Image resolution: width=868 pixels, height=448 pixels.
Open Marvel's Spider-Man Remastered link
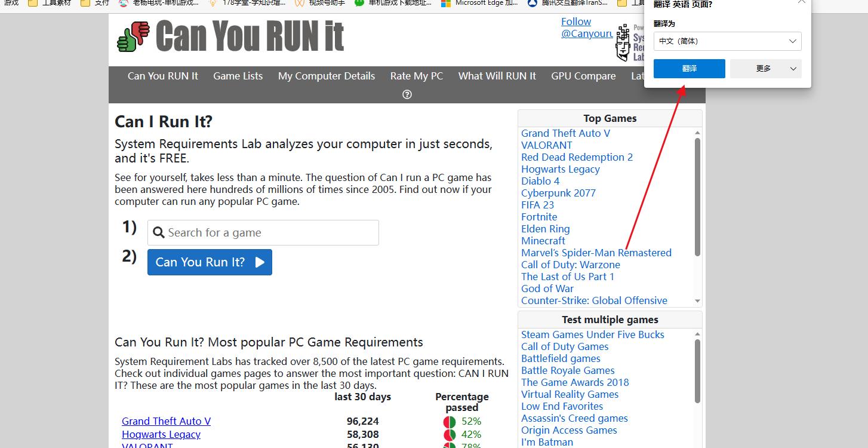[596, 253]
